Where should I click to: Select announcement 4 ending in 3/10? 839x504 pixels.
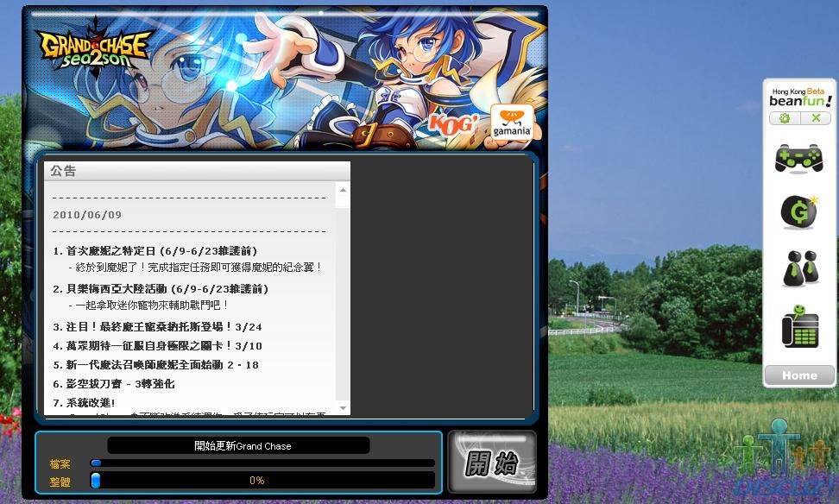click(157, 346)
